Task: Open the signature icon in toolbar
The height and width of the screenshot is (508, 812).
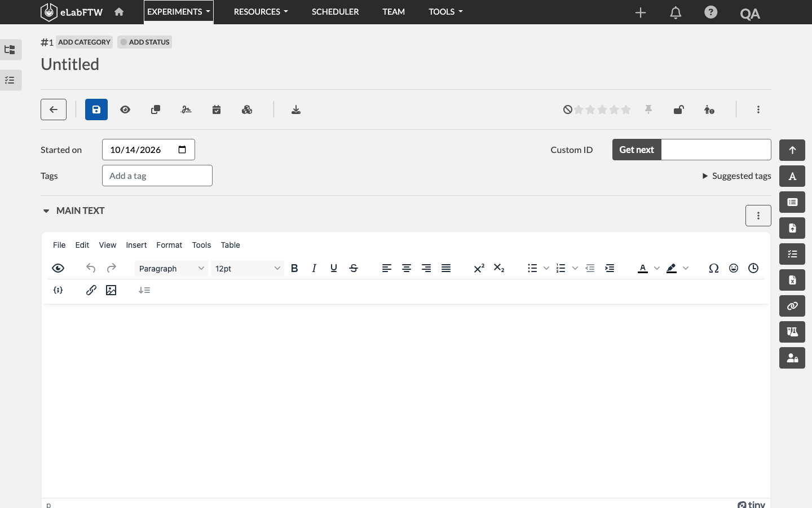Action: point(186,110)
